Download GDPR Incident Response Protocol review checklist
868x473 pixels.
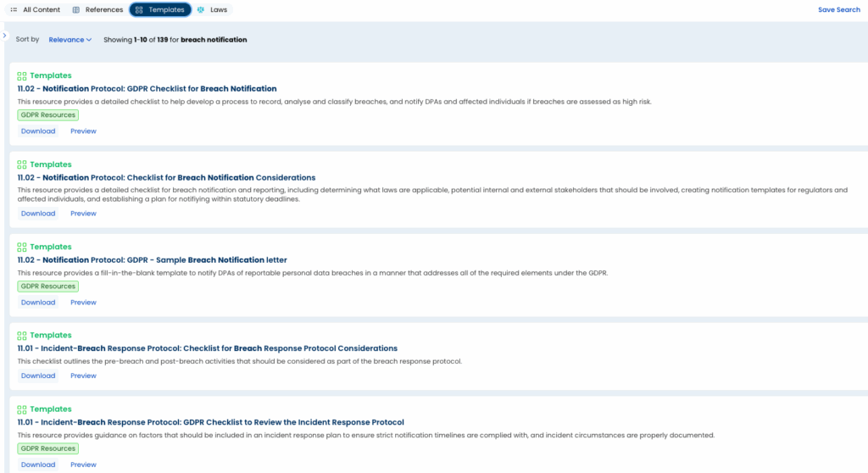pos(38,465)
